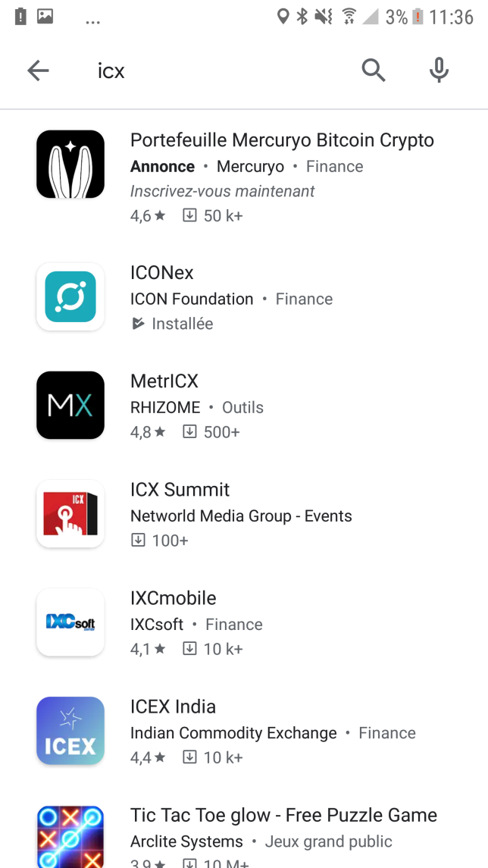Open the red ICX Summit icon
Viewport: 488px width, 868px height.
tap(70, 514)
